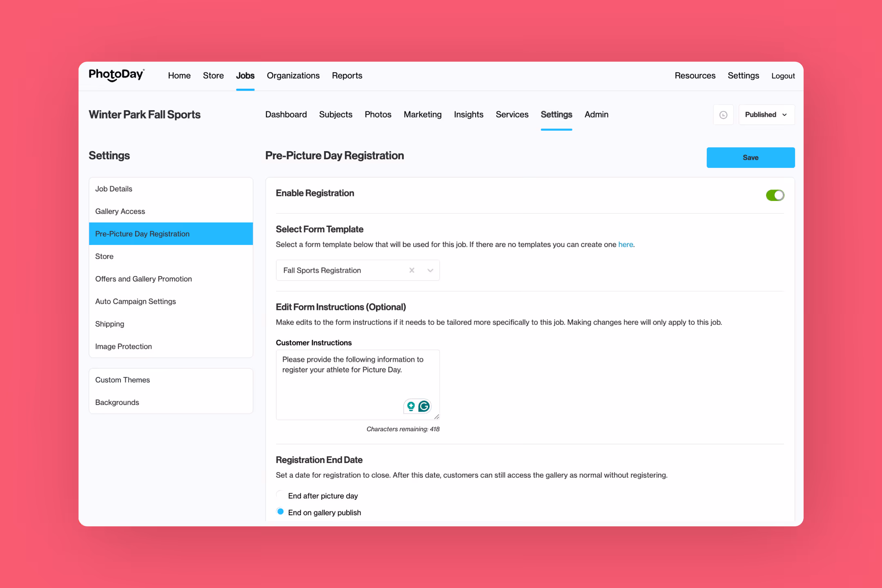Open Image Protection settings
This screenshot has height=588, width=882.
pyautogui.click(x=123, y=346)
